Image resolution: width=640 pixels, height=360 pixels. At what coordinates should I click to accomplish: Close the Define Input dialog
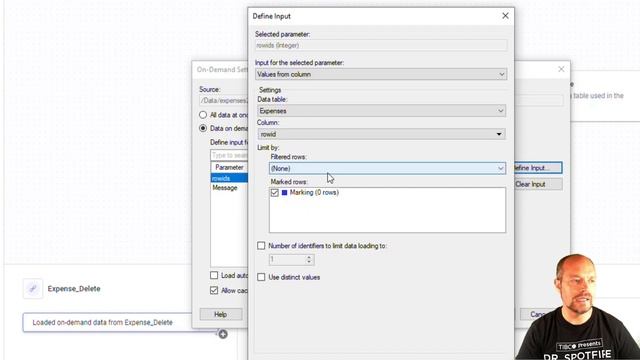click(x=505, y=16)
